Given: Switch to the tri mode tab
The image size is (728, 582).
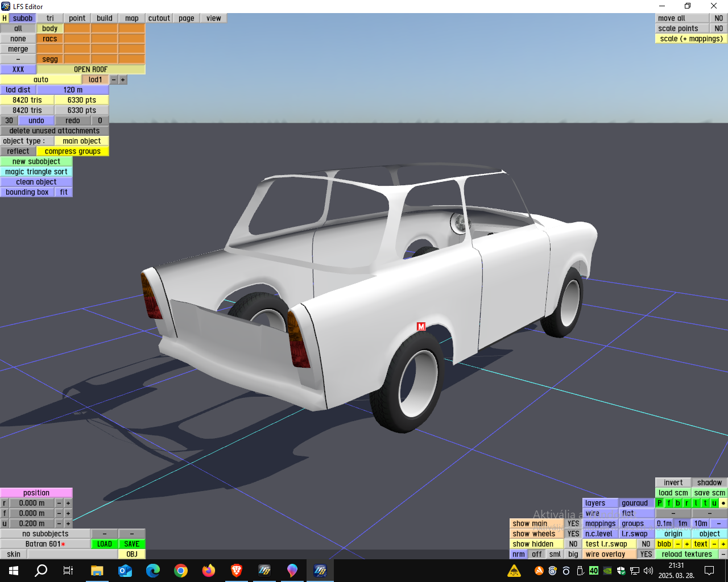Looking at the screenshot, I should (50, 18).
